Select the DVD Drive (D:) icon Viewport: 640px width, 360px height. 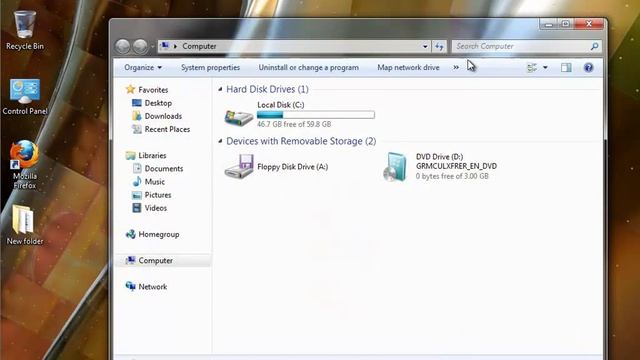pyautogui.click(x=395, y=167)
